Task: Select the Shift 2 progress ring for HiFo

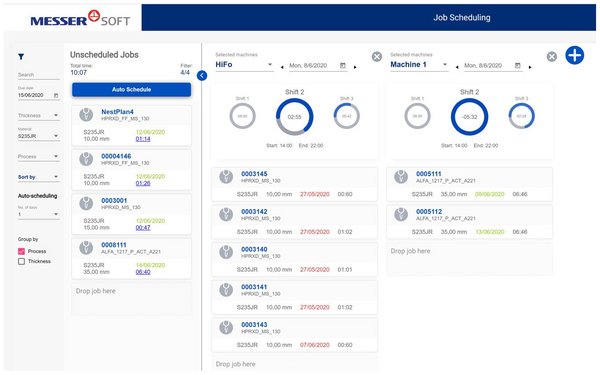Action: click(295, 117)
